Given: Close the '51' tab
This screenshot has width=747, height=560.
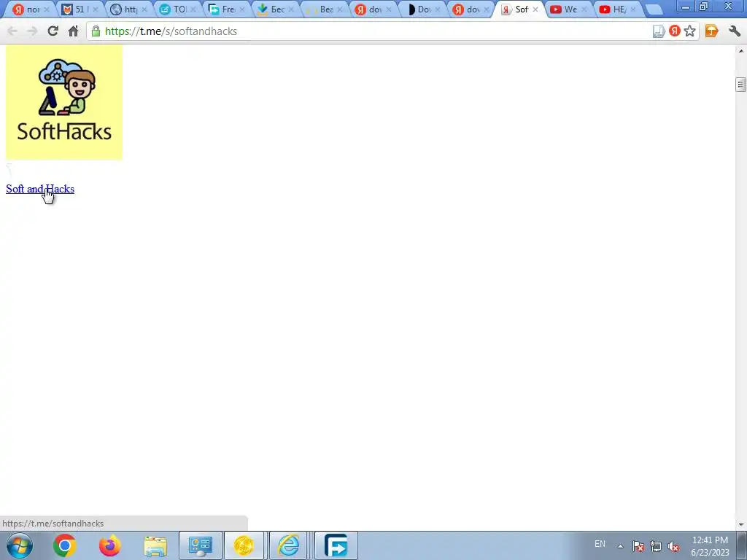Looking at the screenshot, I should coord(96,9).
